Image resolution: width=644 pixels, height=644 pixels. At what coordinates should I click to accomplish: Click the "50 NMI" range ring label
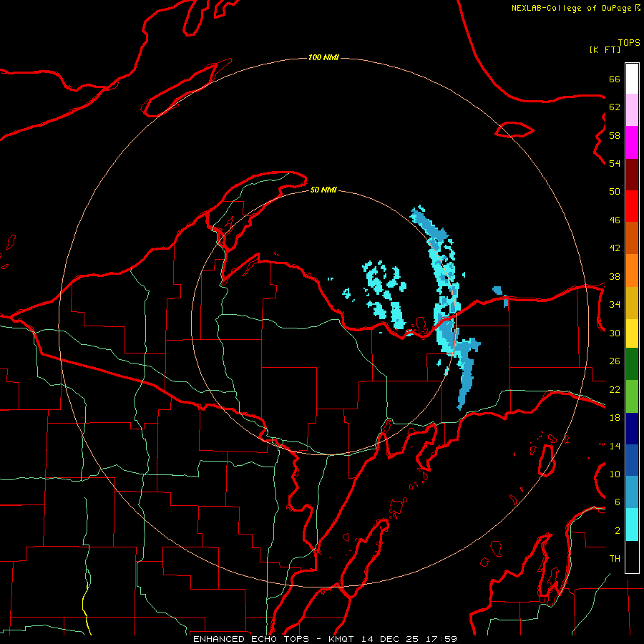click(323, 190)
